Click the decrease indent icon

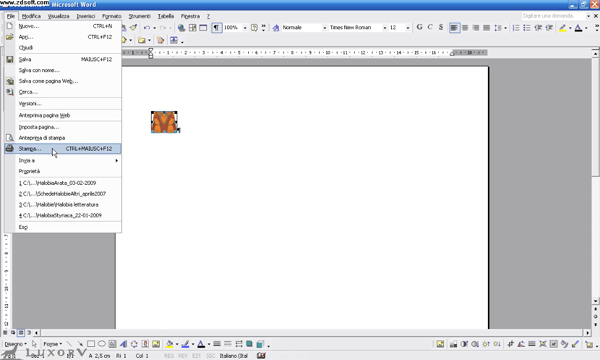click(538, 28)
